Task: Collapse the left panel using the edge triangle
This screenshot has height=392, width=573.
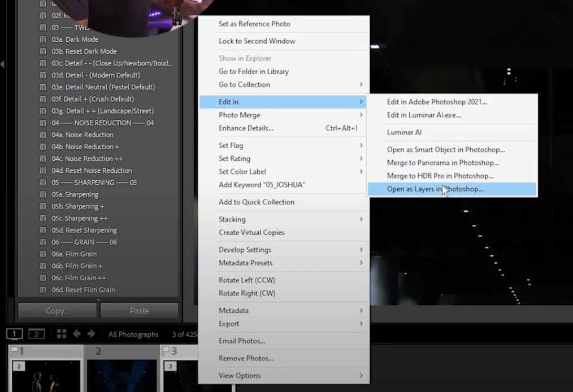Action: 3,65
